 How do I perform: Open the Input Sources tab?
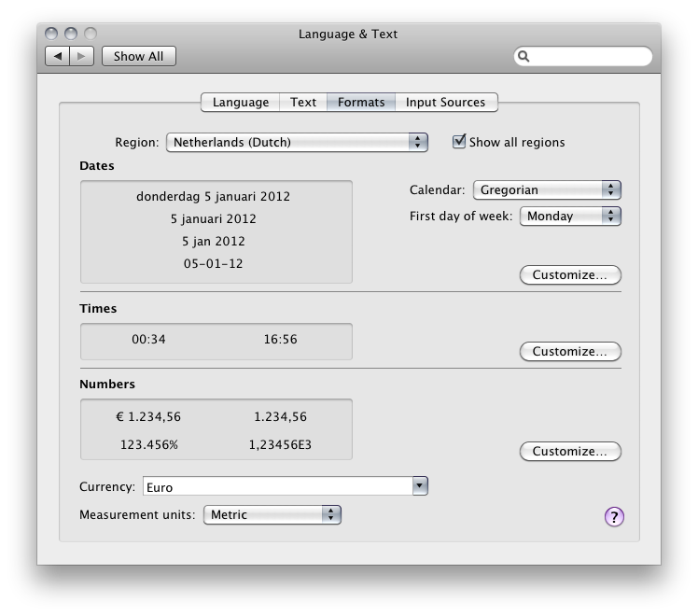(446, 103)
